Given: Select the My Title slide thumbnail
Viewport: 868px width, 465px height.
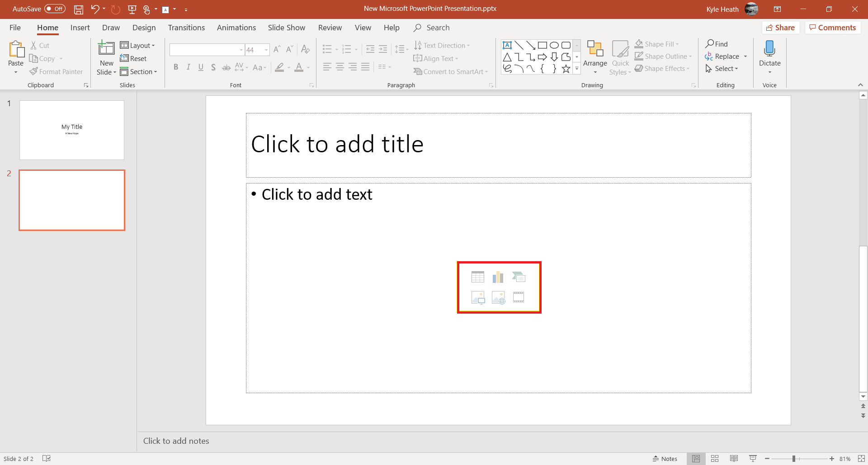Looking at the screenshot, I should pos(71,130).
